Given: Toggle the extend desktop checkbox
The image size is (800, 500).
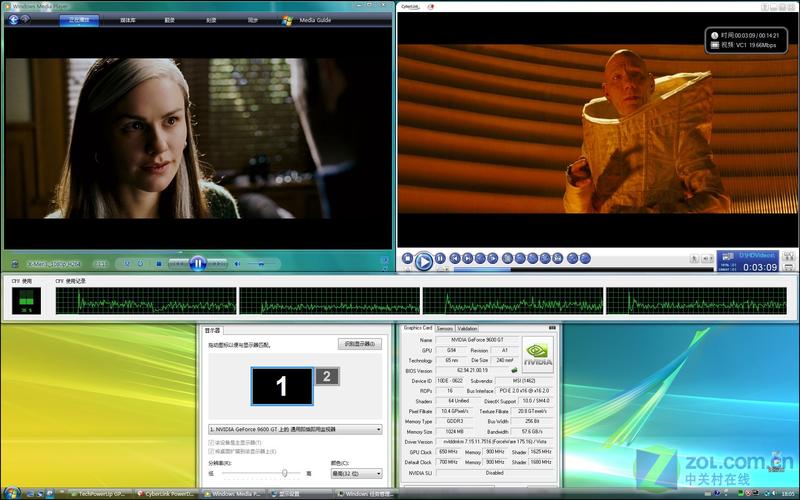Looking at the screenshot, I should [211, 452].
